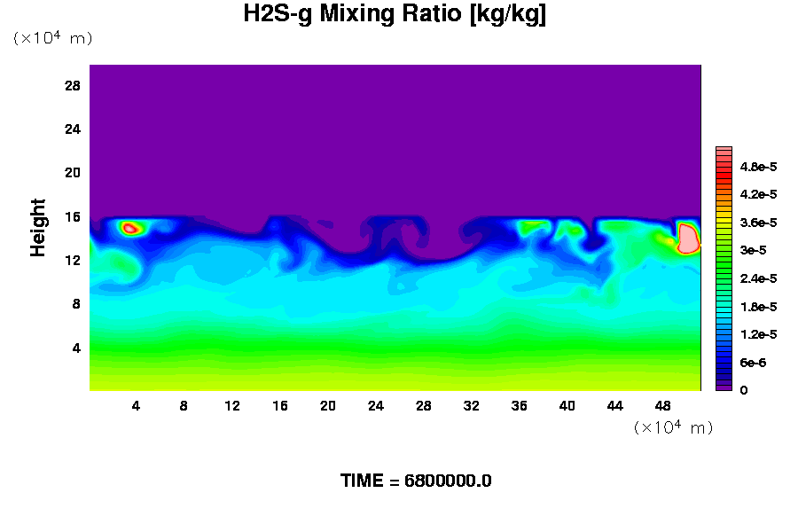Click the small red hotspot near upper left

130,228
